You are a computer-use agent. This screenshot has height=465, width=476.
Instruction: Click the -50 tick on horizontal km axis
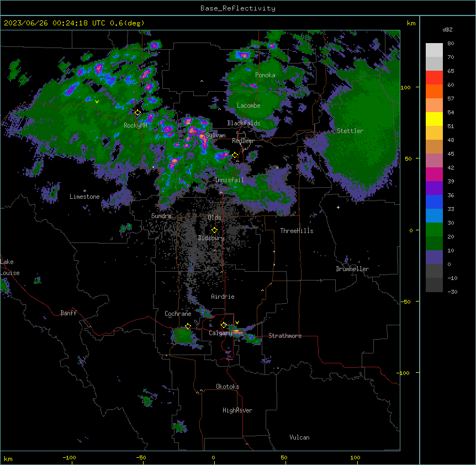(x=141, y=457)
